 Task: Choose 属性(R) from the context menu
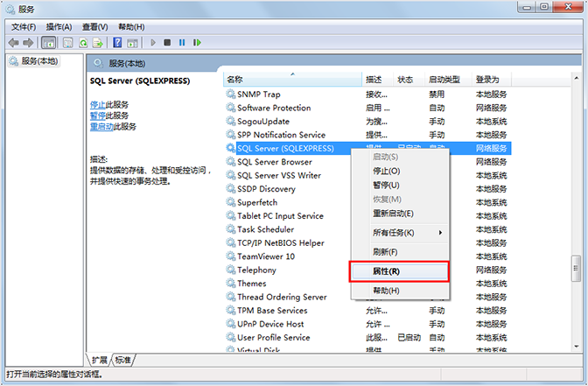point(387,272)
